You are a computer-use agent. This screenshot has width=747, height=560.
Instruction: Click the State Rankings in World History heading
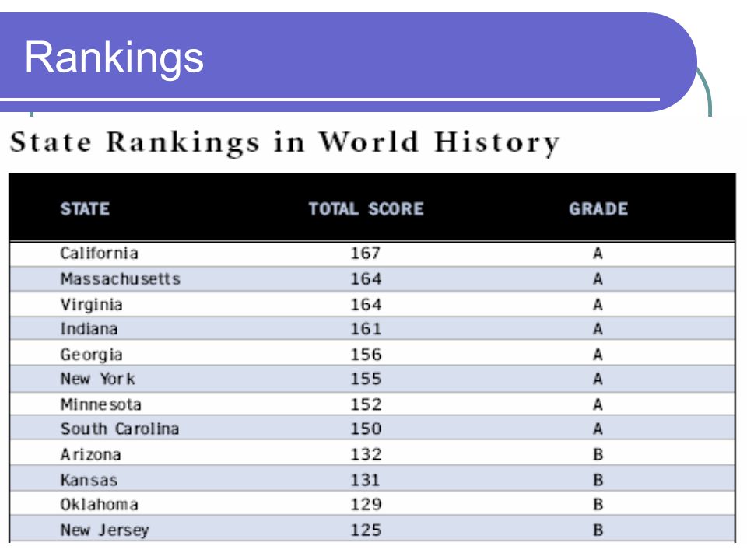(285, 142)
